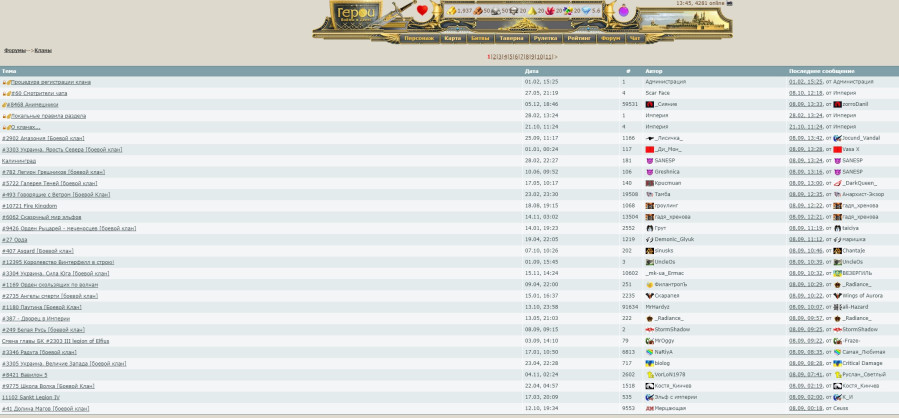Image resolution: width=899 pixels, height=418 pixels.
Task: Click clan icon beside author biolog
Action: 650,364
